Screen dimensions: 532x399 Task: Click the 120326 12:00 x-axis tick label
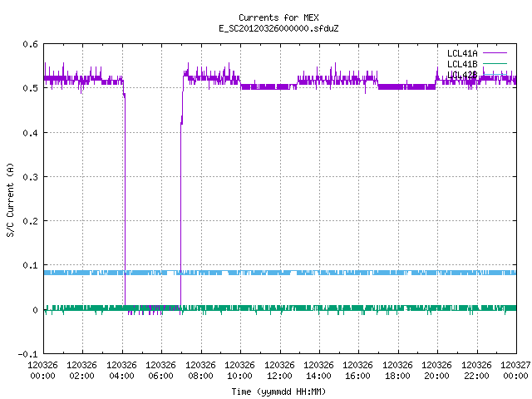279,371
